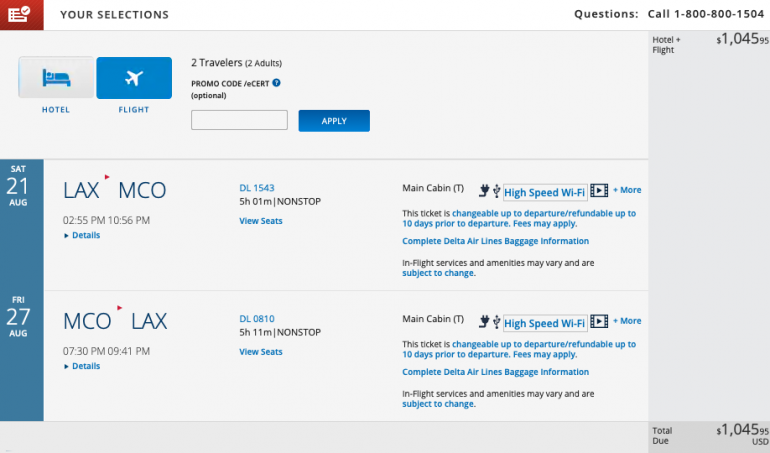Open High Speed Wi-Fi on flight DL 1543
Viewport: 770px width, 453px height.
point(544,192)
